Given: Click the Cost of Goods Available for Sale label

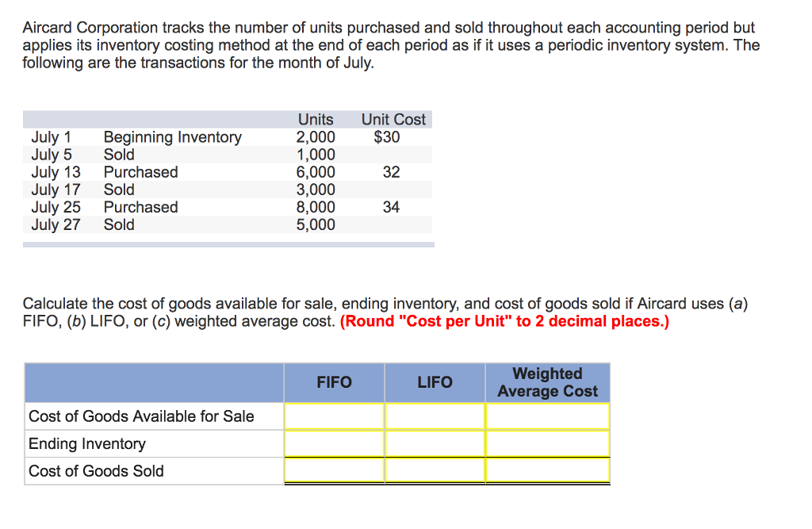Looking at the screenshot, I should (141, 416).
